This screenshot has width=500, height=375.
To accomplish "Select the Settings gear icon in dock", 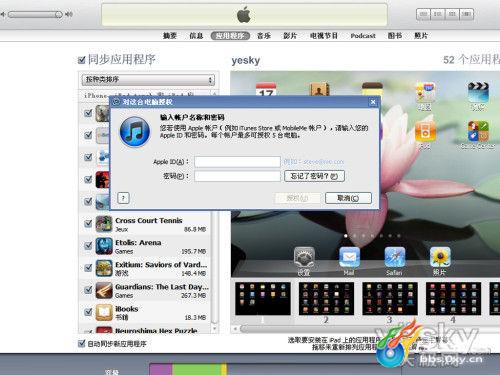I will click(304, 257).
